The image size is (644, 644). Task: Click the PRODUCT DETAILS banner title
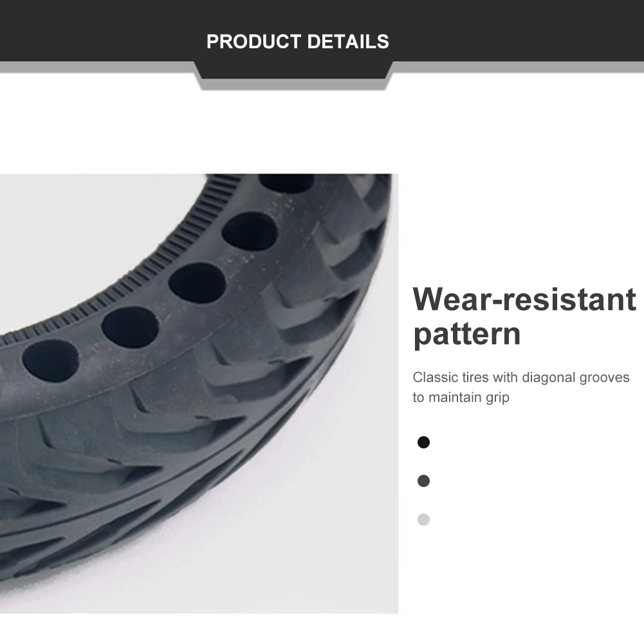pos(298,41)
